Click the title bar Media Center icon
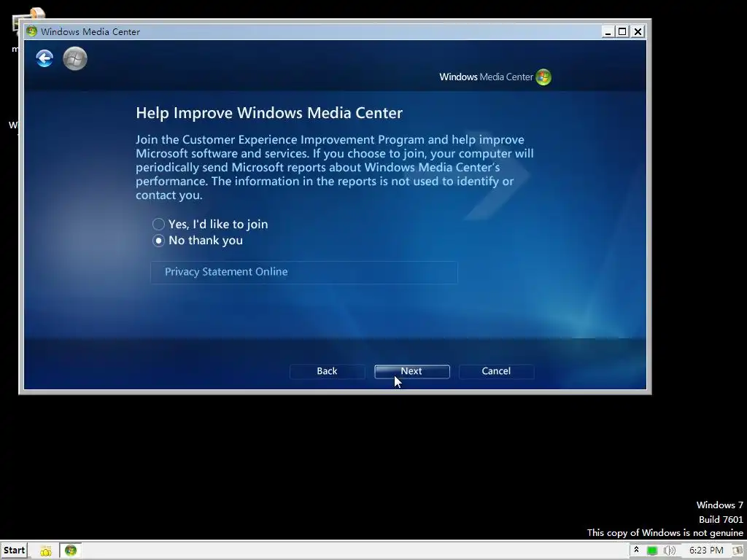 32,31
